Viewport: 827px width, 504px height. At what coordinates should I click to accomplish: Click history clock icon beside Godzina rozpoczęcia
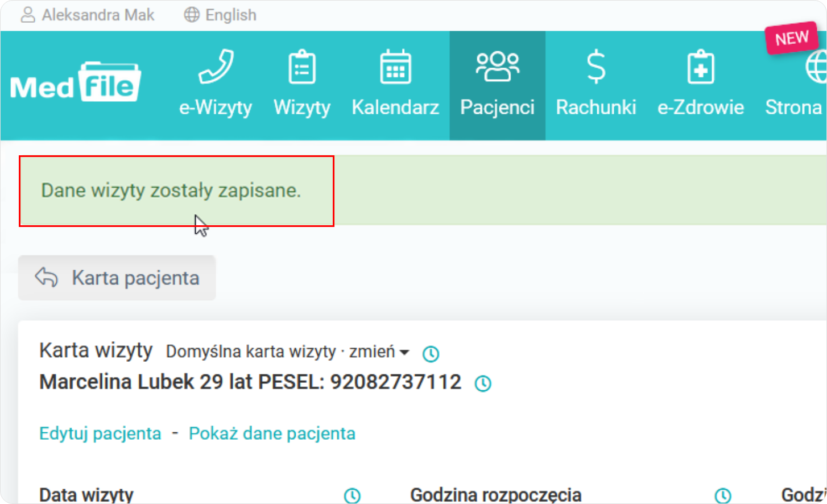click(722, 495)
